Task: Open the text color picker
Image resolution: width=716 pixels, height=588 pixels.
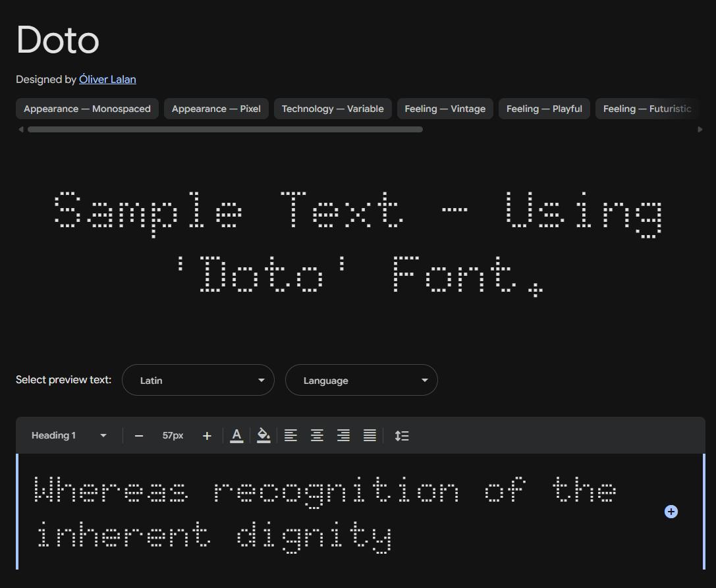Action: click(x=236, y=435)
